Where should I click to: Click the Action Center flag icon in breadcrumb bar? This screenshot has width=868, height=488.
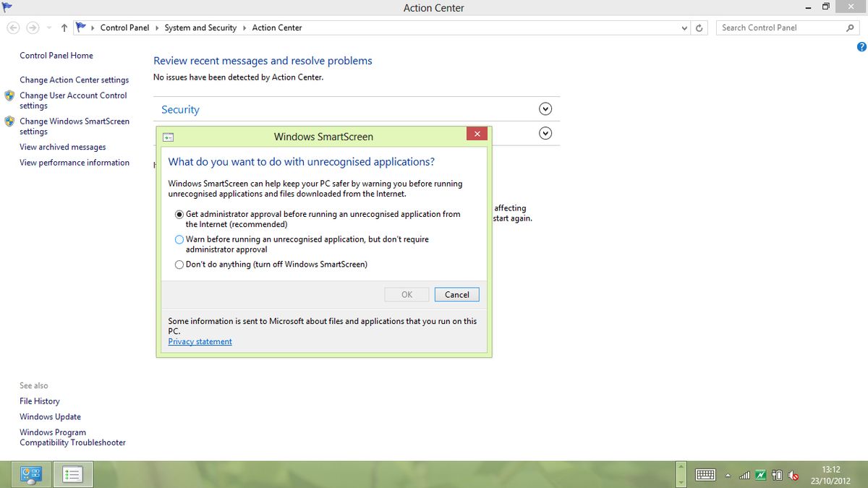82,27
